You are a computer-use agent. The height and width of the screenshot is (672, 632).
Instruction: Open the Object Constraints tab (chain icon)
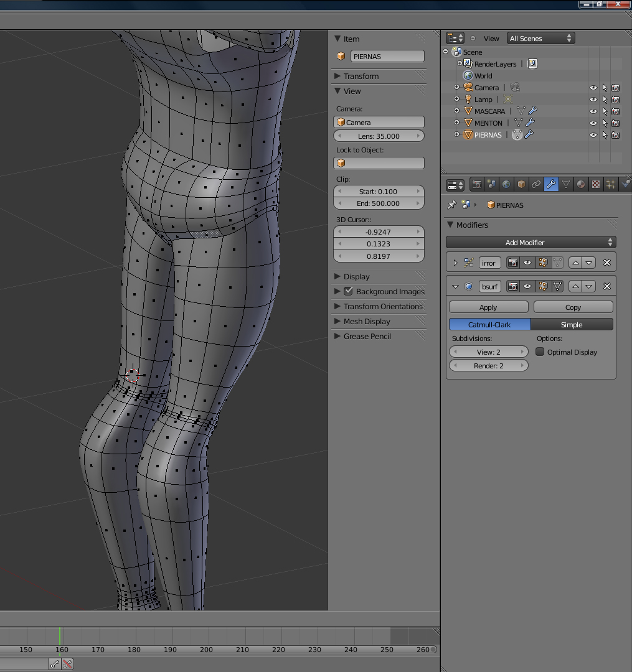click(x=536, y=185)
